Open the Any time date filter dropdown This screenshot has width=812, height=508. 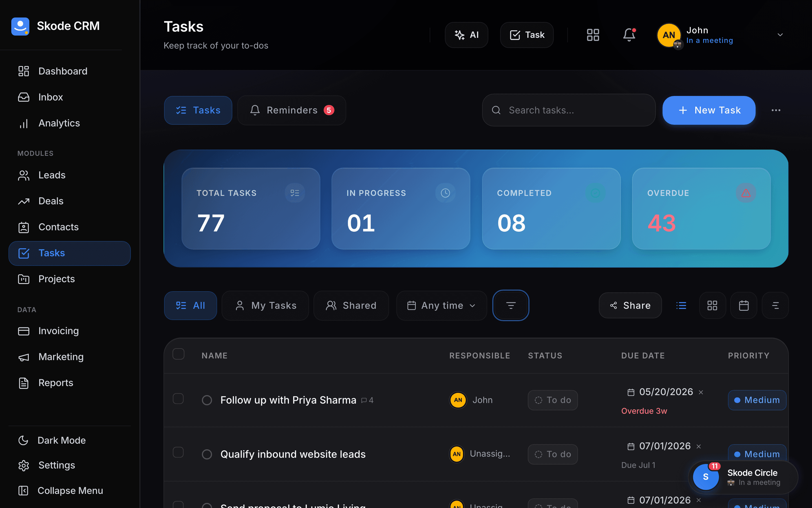click(442, 305)
